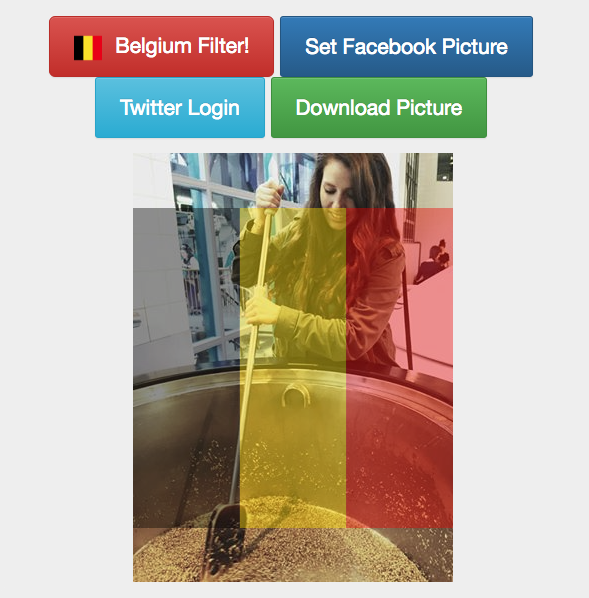Apply the Belgium Filter! button
The width and height of the screenshot is (589, 598).
tap(161, 46)
